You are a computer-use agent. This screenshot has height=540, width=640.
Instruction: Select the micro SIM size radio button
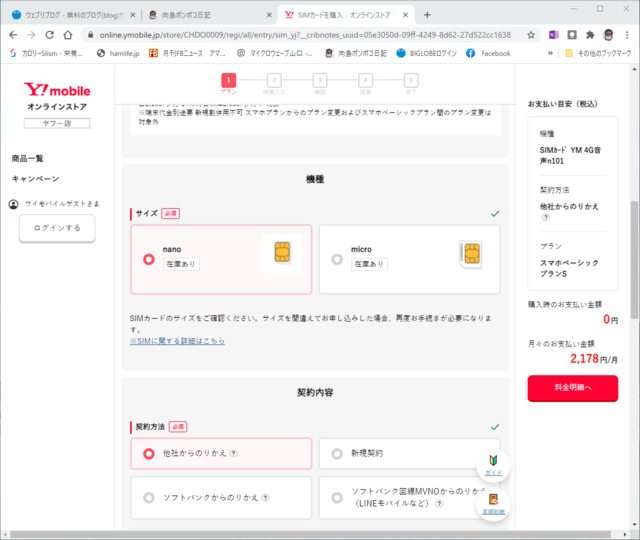[337, 259]
